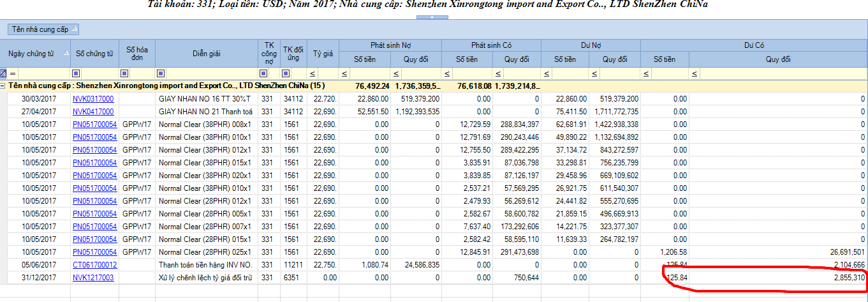Click the clear-filter icon at filter row start
Viewport: 868px width, 302px height.
[3, 73]
